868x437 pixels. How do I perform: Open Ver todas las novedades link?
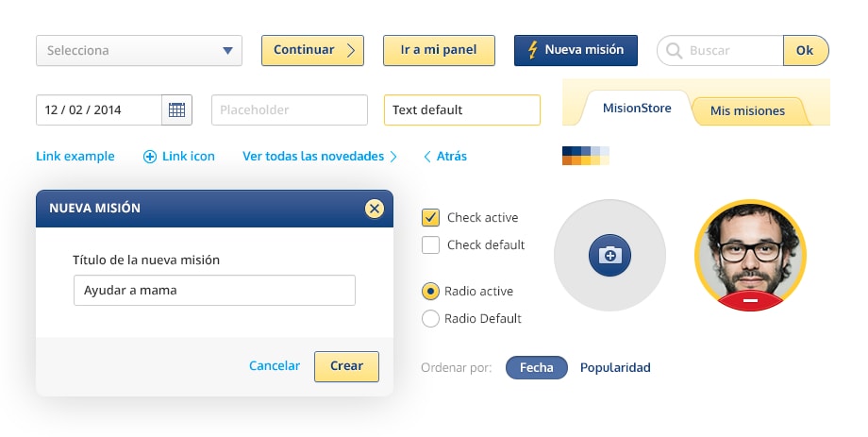[x=319, y=157]
